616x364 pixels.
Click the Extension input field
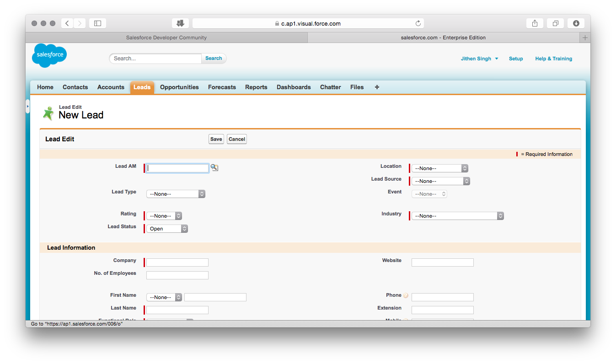coord(443,310)
